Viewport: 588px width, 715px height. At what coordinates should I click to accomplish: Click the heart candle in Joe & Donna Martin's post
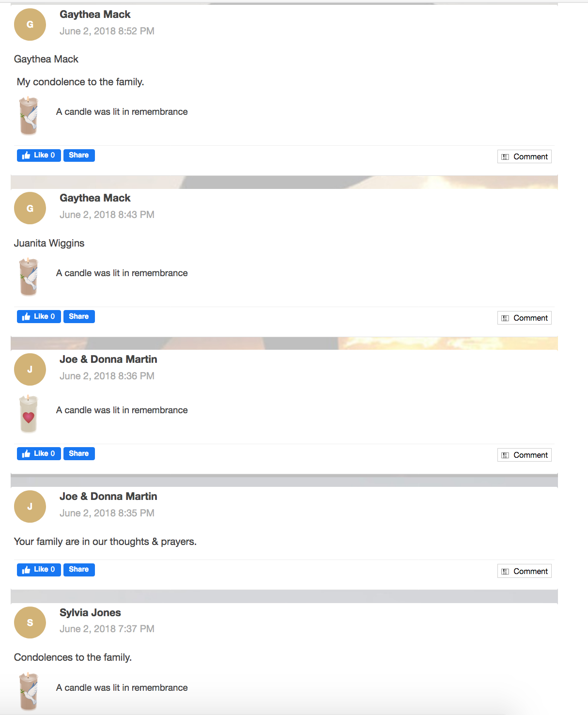[x=29, y=414]
